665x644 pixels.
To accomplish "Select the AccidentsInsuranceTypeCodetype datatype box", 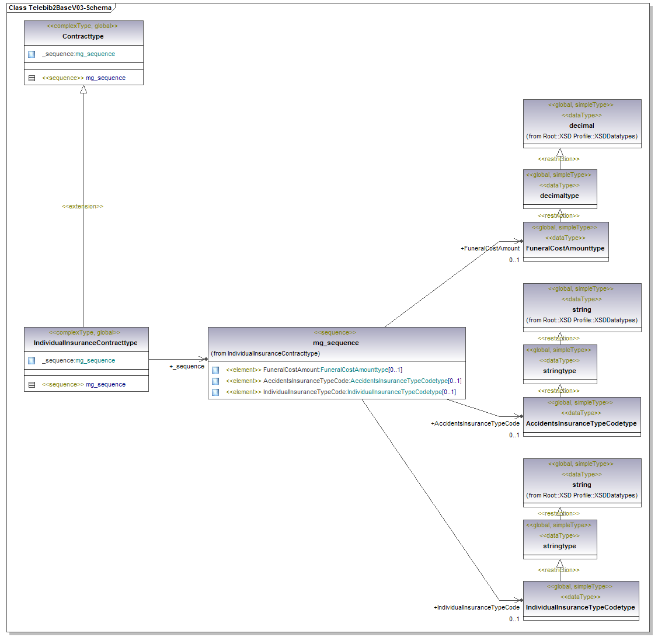I will pyautogui.click(x=581, y=423).
